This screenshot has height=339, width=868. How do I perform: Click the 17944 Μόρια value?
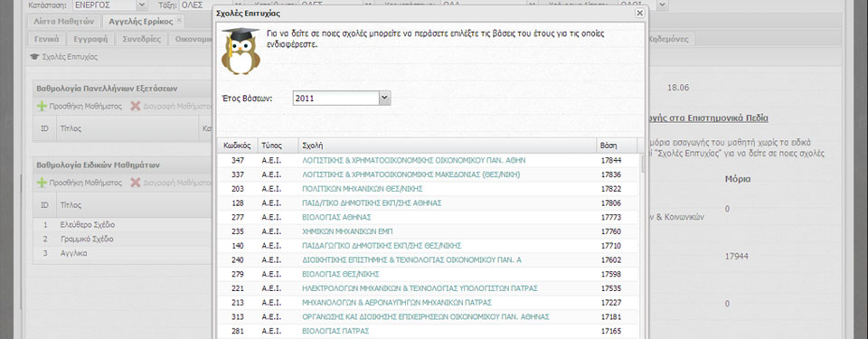click(x=738, y=257)
